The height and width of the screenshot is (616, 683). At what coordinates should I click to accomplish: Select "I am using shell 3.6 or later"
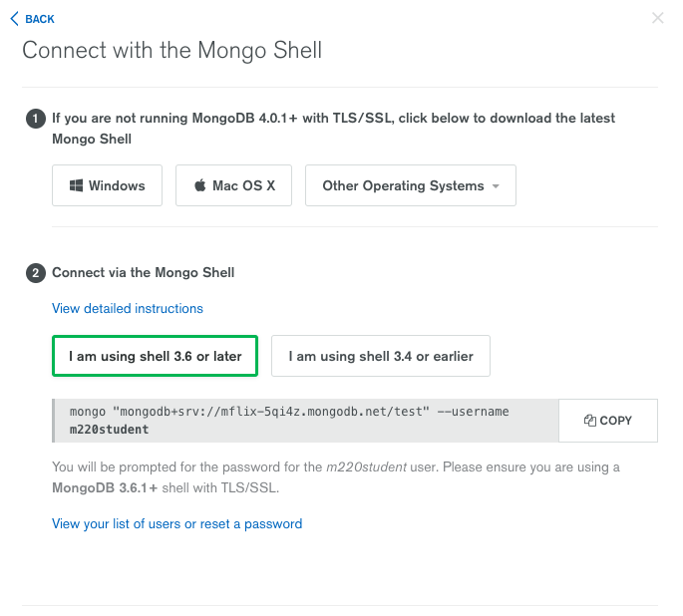[x=155, y=356]
